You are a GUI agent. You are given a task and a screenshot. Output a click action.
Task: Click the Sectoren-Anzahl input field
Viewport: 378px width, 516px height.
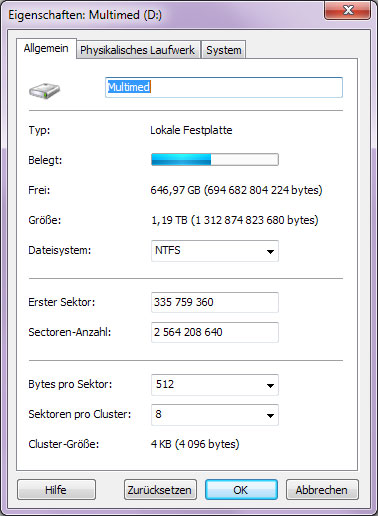click(x=215, y=332)
